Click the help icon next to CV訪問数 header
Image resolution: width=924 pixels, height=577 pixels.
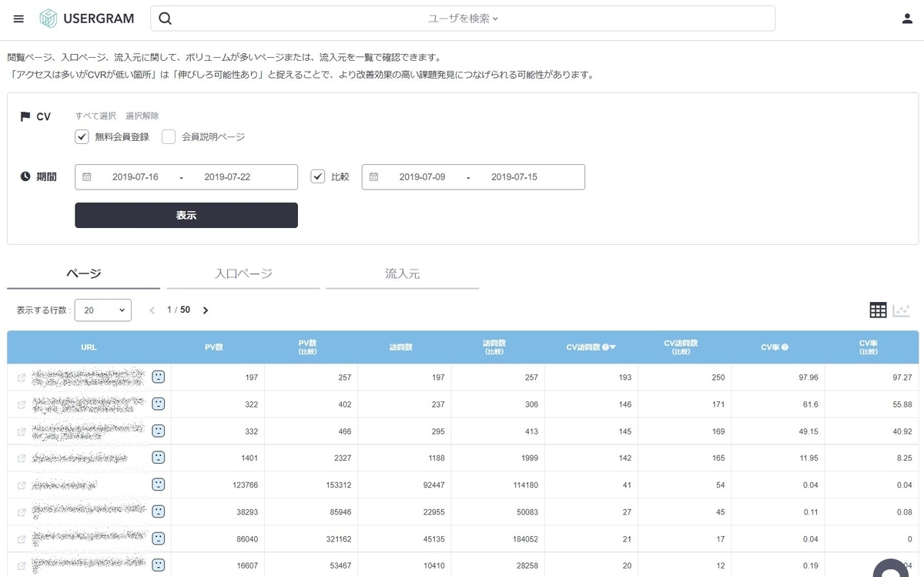(x=605, y=347)
